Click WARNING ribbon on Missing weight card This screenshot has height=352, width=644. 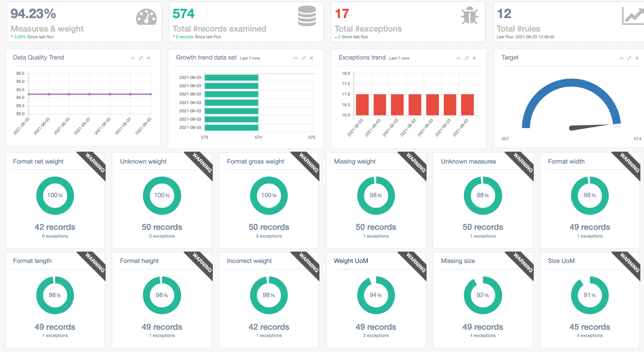[x=416, y=163]
